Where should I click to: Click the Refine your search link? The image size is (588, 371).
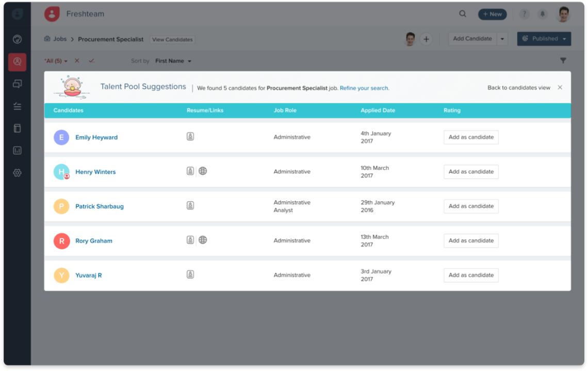(x=364, y=88)
